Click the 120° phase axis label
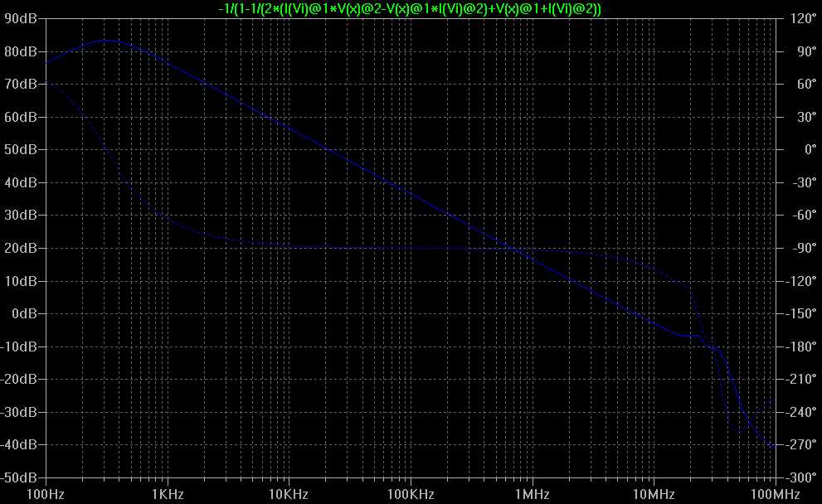This screenshot has width=822, height=504. 803,18
